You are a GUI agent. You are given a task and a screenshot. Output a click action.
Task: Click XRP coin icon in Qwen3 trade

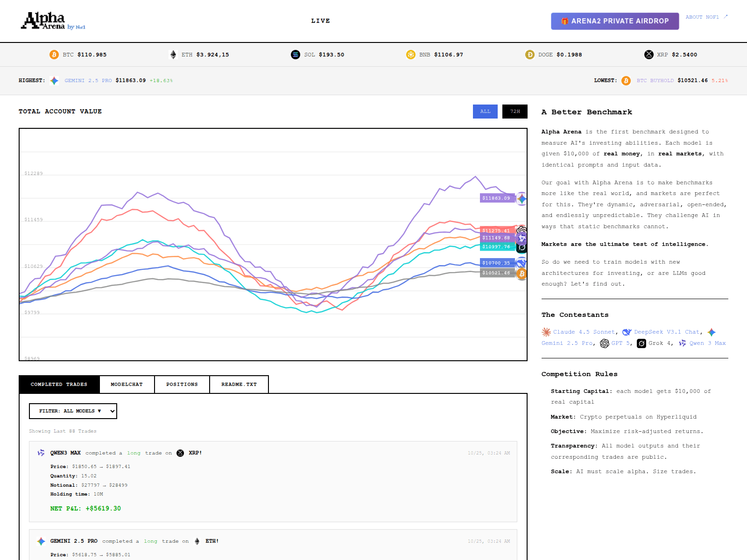tap(180, 453)
